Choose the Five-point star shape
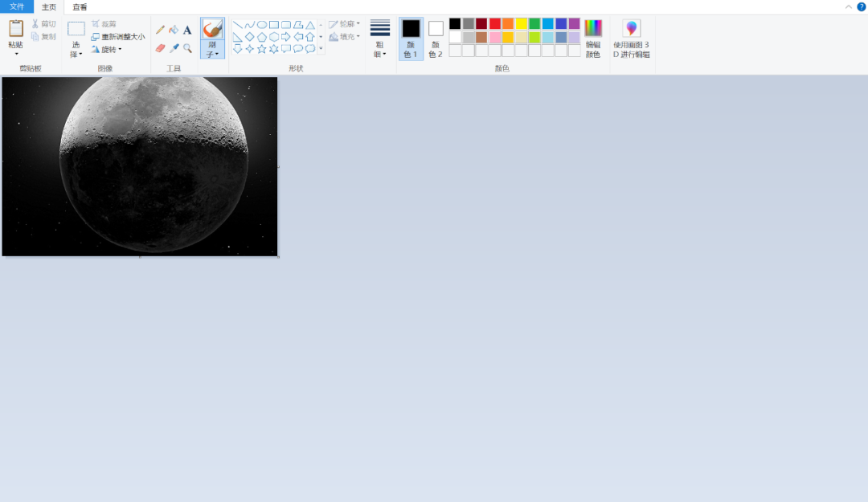 (x=262, y=49)
